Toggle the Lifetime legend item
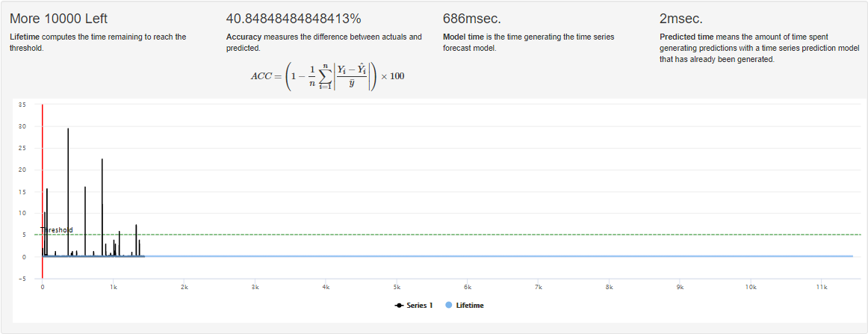The height and width of the screenshot is (334, 868). [464, 305]
